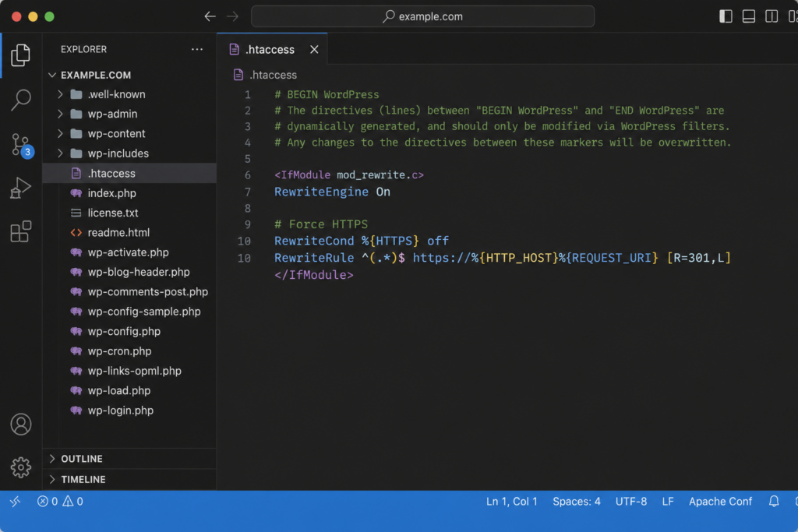Open index.php in the explorer

[130, 193]
